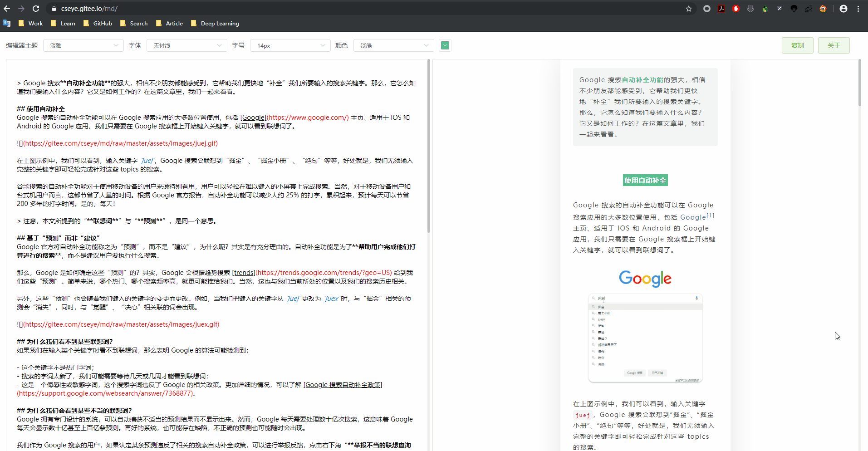Open the GitHub bookmarks folder
Image resolution: width=868 pixels, height=451 pixels.
click(98, 23)
